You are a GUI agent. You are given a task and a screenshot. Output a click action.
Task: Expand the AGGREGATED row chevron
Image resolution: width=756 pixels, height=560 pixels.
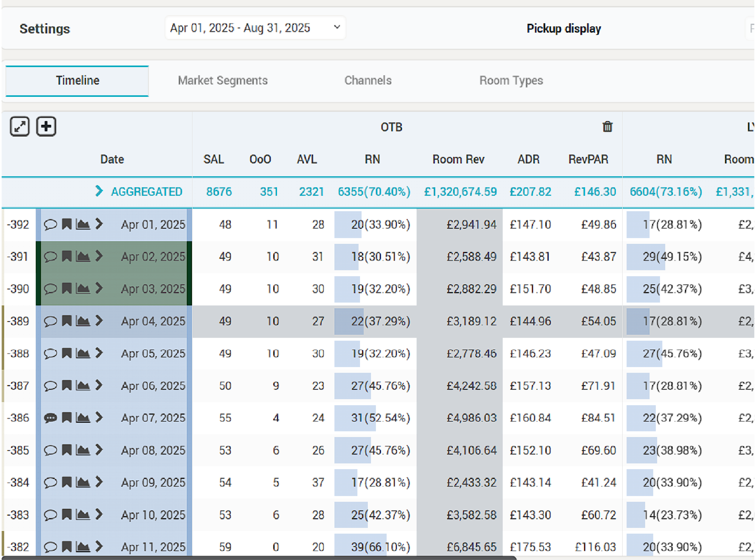click(99, 191)
